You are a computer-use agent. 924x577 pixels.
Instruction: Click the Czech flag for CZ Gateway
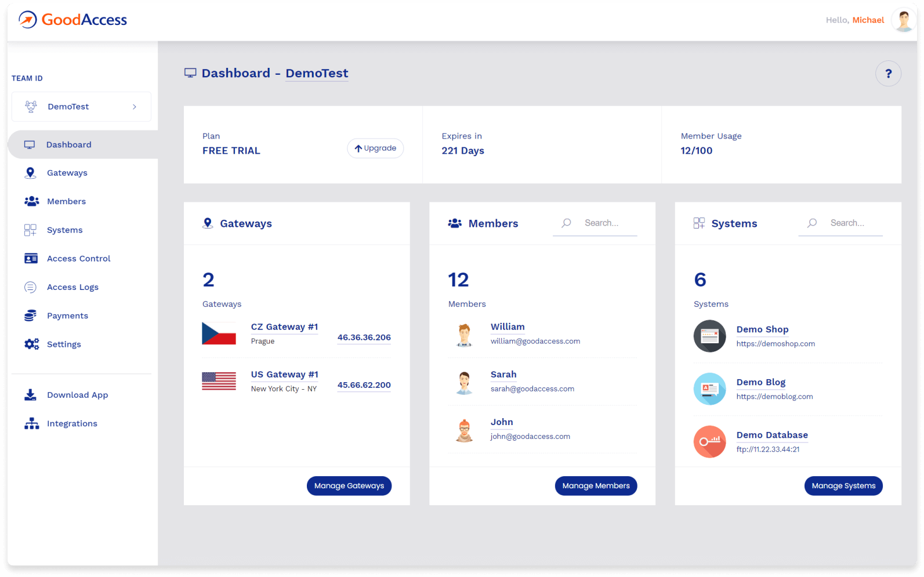pos(219,333)
